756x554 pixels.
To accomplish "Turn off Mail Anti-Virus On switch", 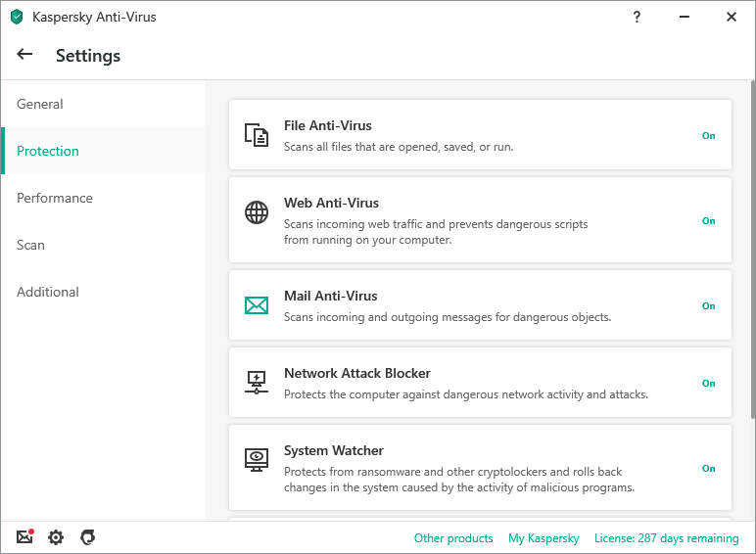I will click(x=708, y=306).
